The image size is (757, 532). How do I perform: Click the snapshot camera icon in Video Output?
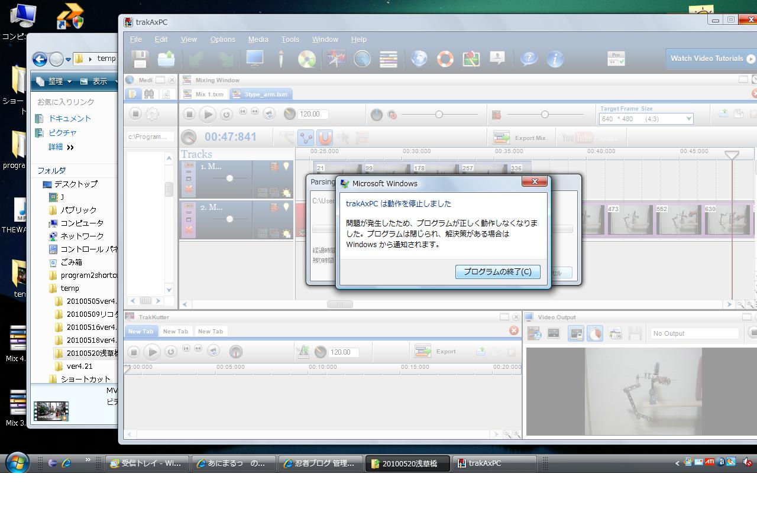(616, 333)
